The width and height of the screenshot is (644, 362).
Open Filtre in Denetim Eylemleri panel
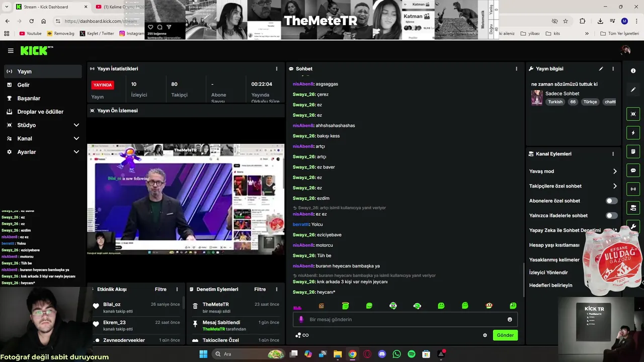click(260, 290)
